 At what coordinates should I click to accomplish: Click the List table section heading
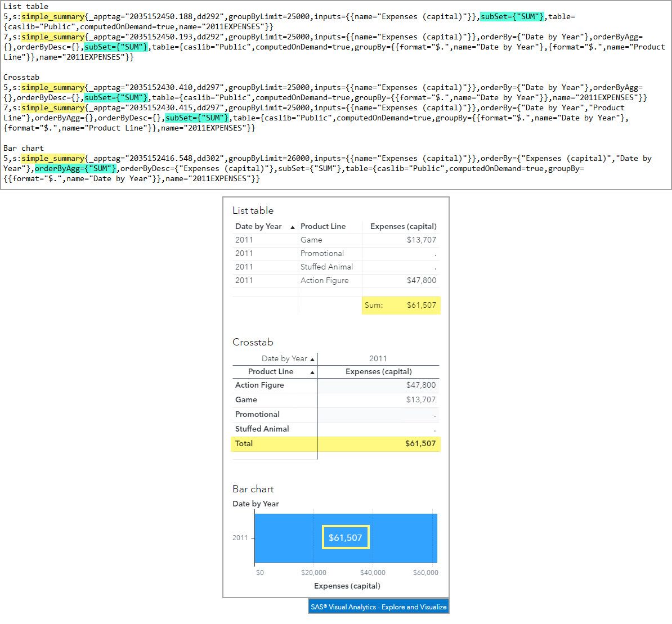point(253,210)
